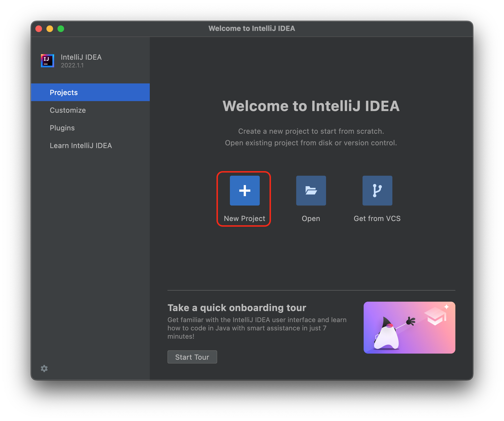Click the IntelliJ IDEA logo icon
The image size is (504, 421).
[x=47, y=60]
